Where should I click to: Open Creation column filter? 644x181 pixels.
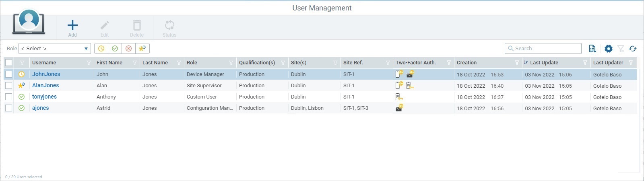[x=517, y=63]
